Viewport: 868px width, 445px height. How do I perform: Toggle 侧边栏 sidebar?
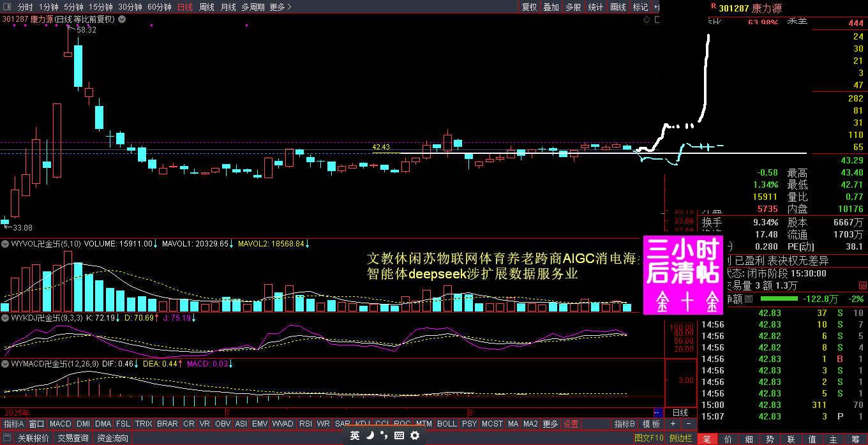click(681, 438)
